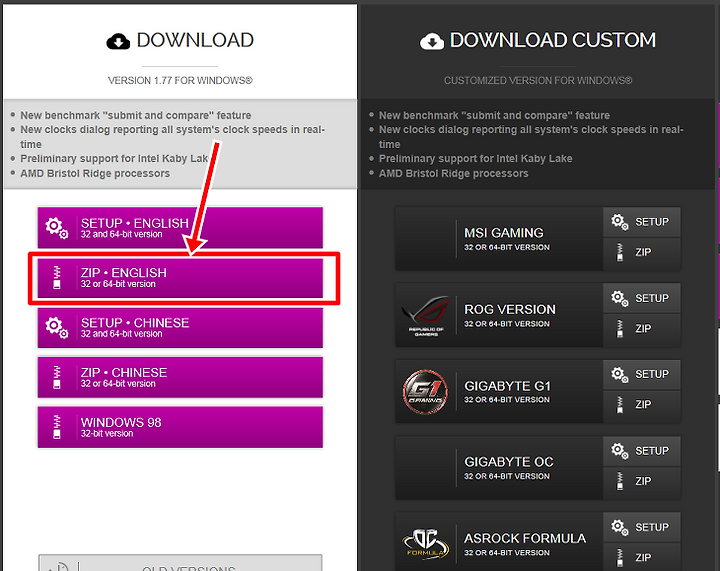Click the GIGABYTE G1 title text
The height and width of the screenshot is (571, 720).
coord(507,386)
